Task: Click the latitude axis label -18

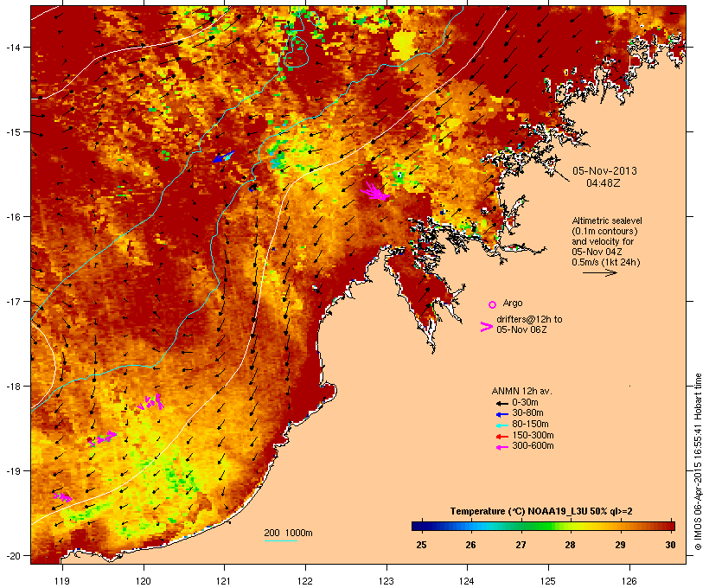Action: click(12, 387)
